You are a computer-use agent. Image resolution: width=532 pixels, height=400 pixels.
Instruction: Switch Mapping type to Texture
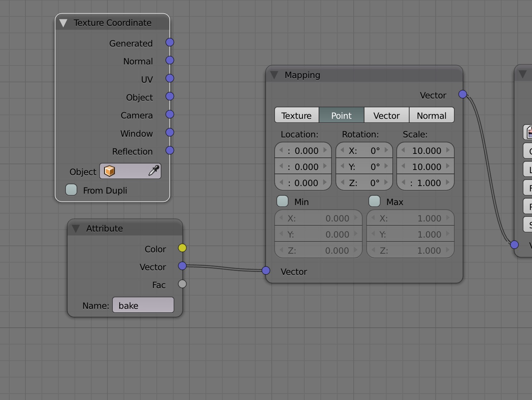point(297,115)
